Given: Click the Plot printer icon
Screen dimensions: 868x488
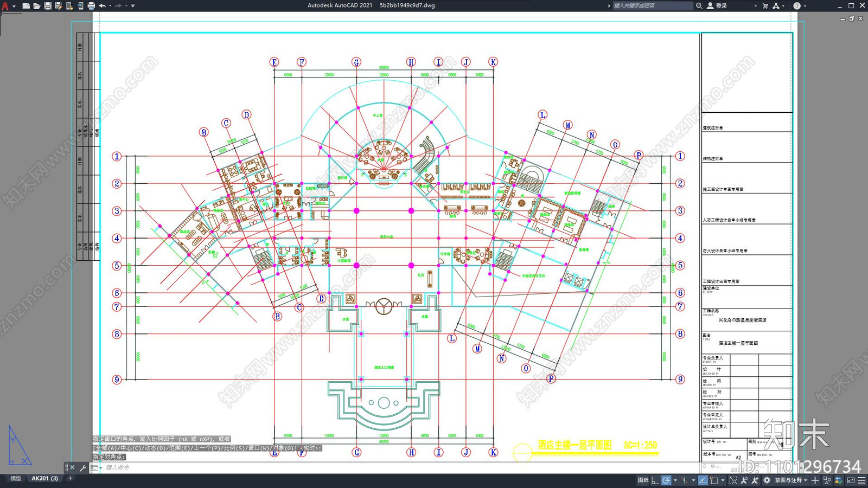Looking at the screenshot, I should [x=91, y=6].
